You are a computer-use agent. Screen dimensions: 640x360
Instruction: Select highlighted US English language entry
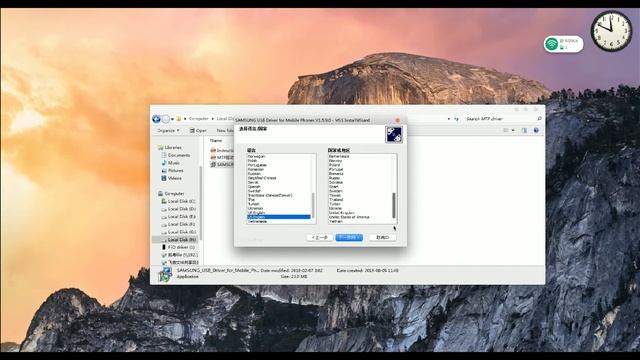click(279, 217)
